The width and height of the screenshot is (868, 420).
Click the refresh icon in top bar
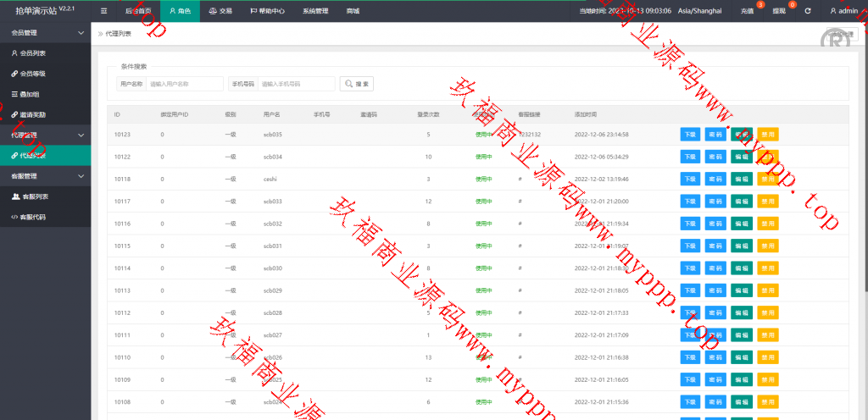(x=807, y=11)
